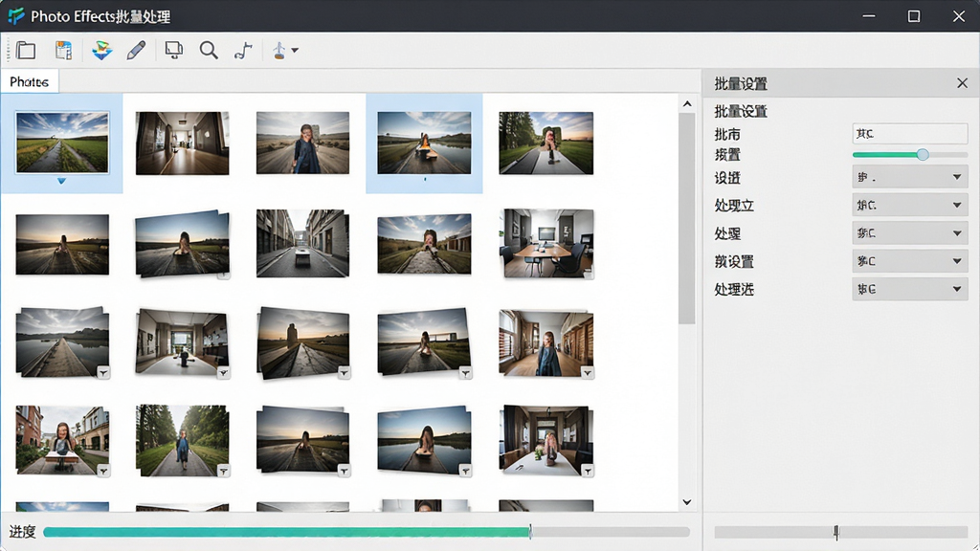Select the colorful layers effects icon
Image resolution: width=980 pixels, height=551 pixels.
point(101,50)
